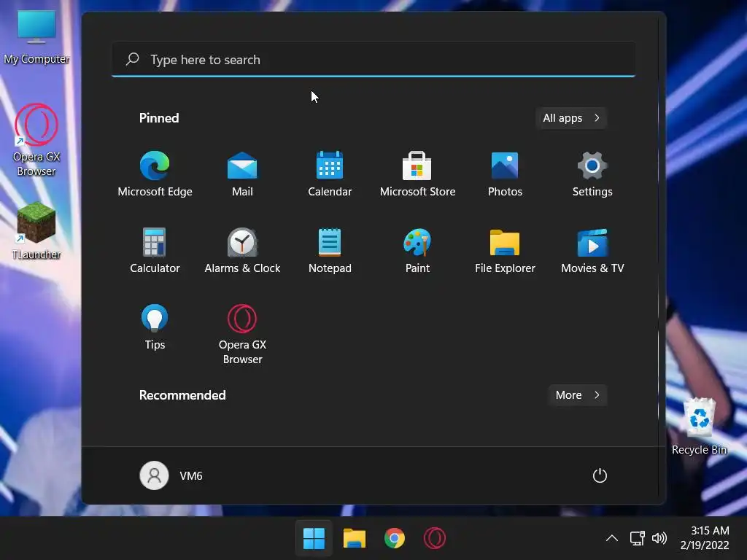747x560 pixels.
Task: Open the network status tray icon
Action: click(x=637, y=538)
